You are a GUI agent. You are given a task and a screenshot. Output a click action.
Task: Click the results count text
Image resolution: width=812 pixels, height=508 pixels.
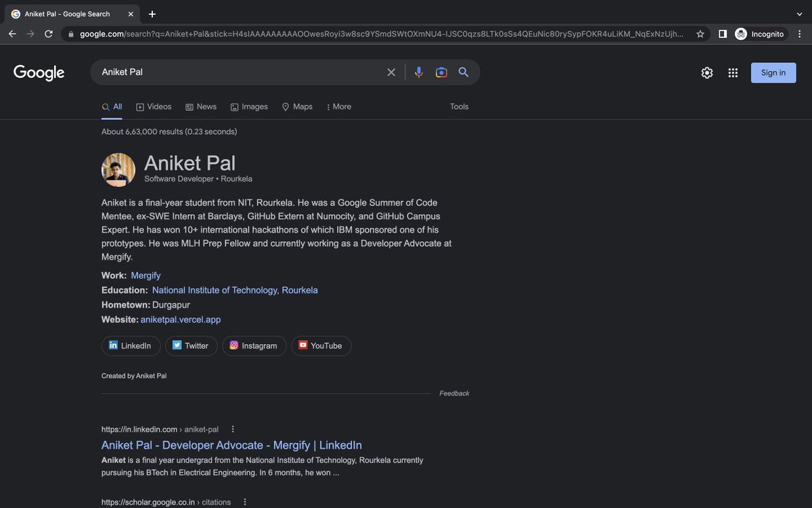[x=169, y=132]
